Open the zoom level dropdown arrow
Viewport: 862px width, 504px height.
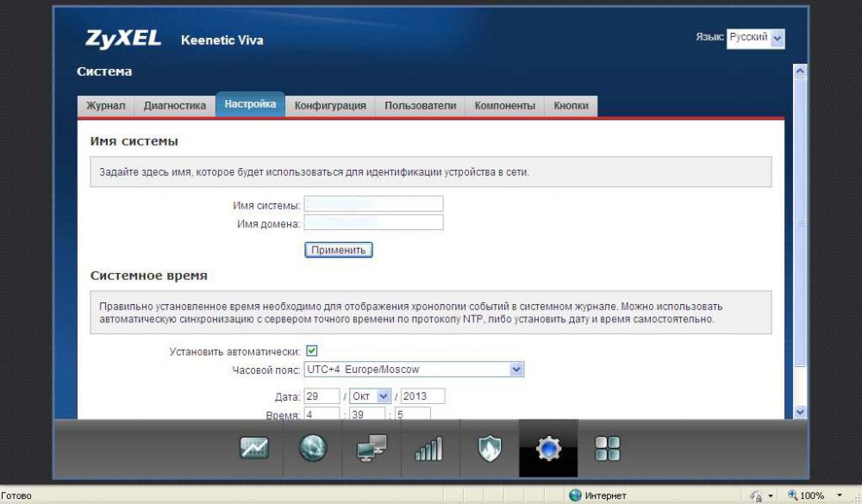(x=840, y=495)
